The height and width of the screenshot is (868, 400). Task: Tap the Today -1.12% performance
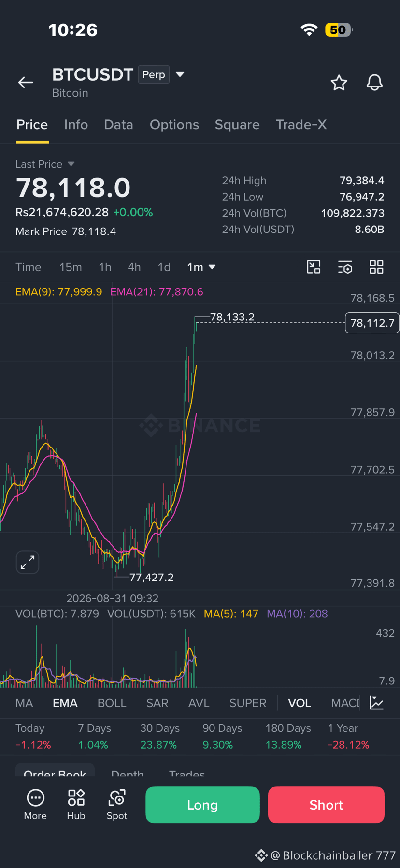pos(33,737)
